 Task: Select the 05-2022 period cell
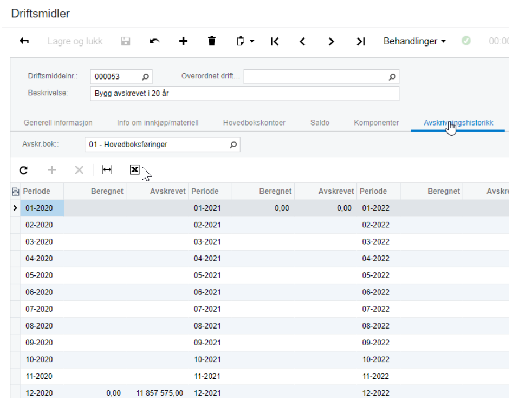[x=379, y=275]
